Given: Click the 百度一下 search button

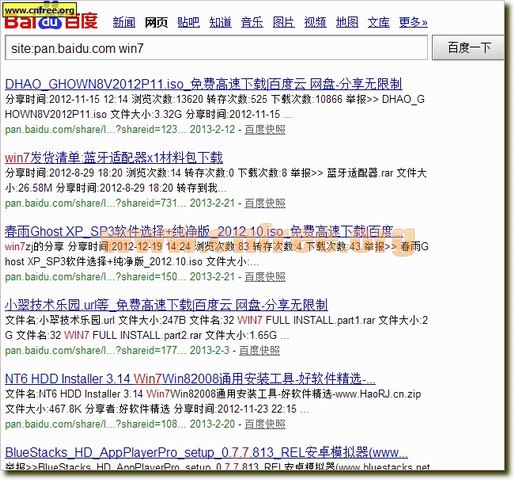Looking at the screenshot, I should (468, 48).
